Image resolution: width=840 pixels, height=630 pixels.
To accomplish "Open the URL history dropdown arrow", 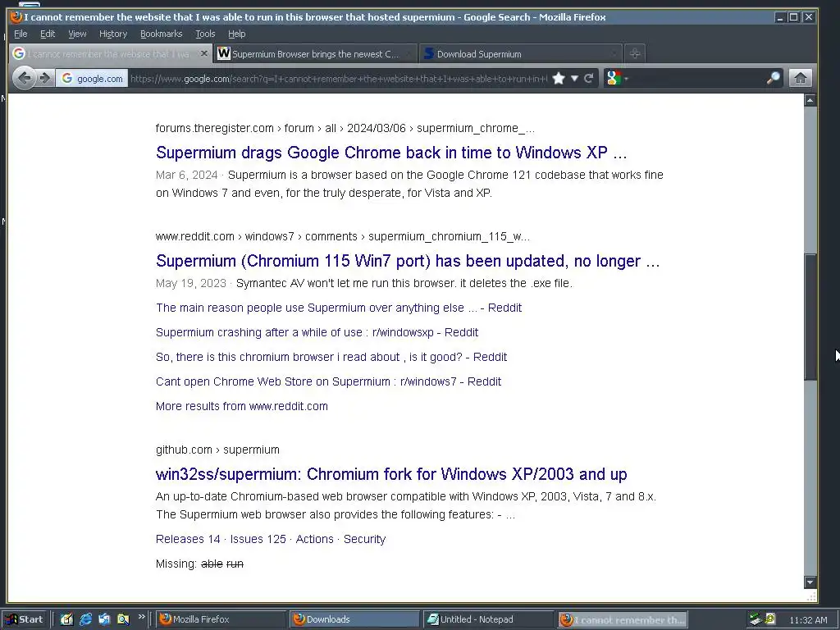I will (574, 78).
